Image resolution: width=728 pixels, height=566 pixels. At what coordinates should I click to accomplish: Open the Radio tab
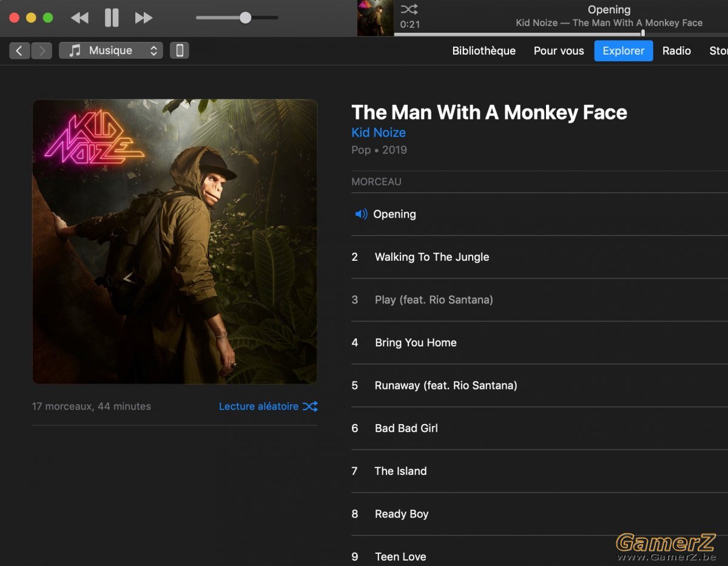[x=676, y=51]
